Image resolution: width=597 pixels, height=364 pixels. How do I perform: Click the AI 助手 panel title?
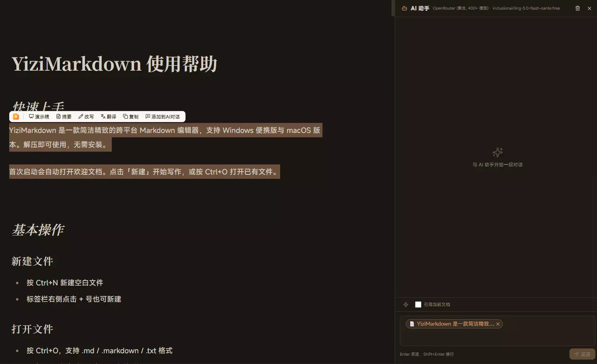420,8
